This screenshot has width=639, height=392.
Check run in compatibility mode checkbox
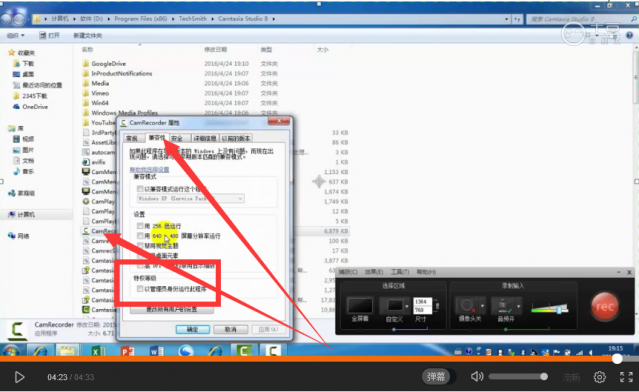coord(140,189)
